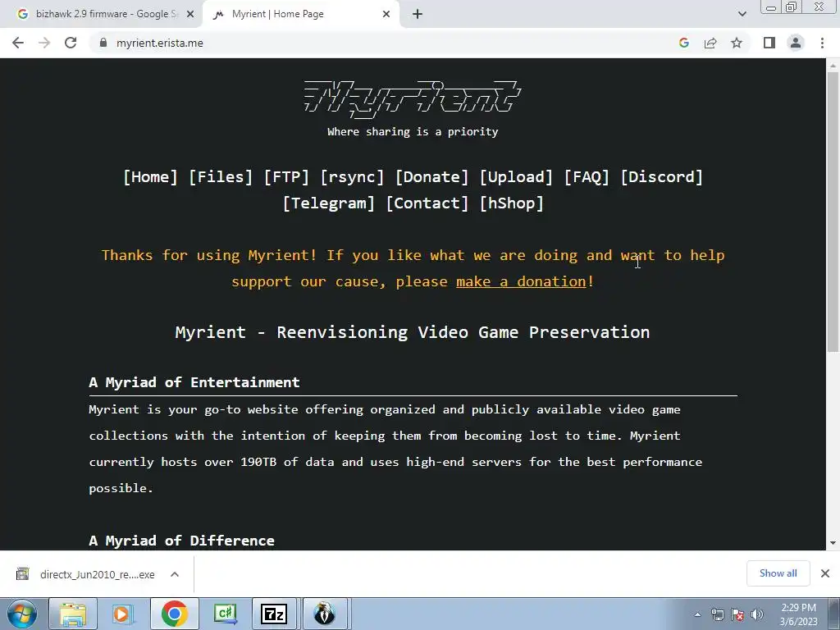Open the browser side panel
The image size is (840, 630).
tap(769, 43)
